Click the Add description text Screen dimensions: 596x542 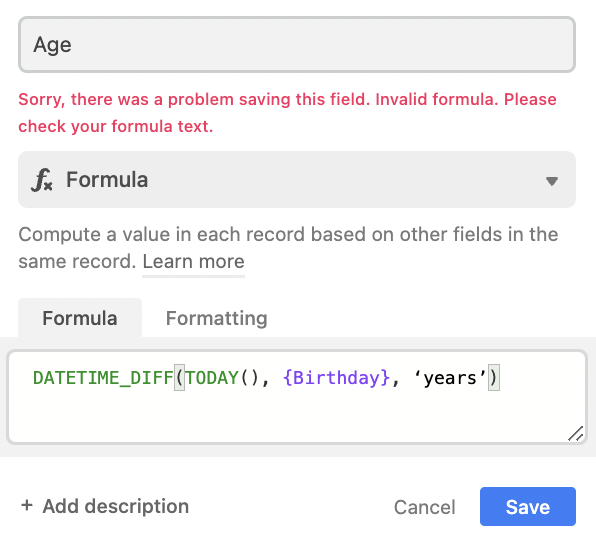116,506
